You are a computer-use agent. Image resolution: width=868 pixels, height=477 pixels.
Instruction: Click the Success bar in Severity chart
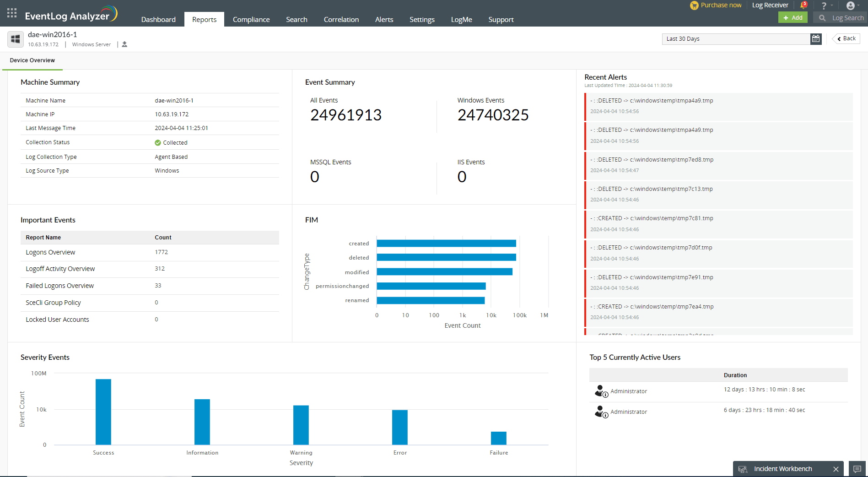(103, 412)
